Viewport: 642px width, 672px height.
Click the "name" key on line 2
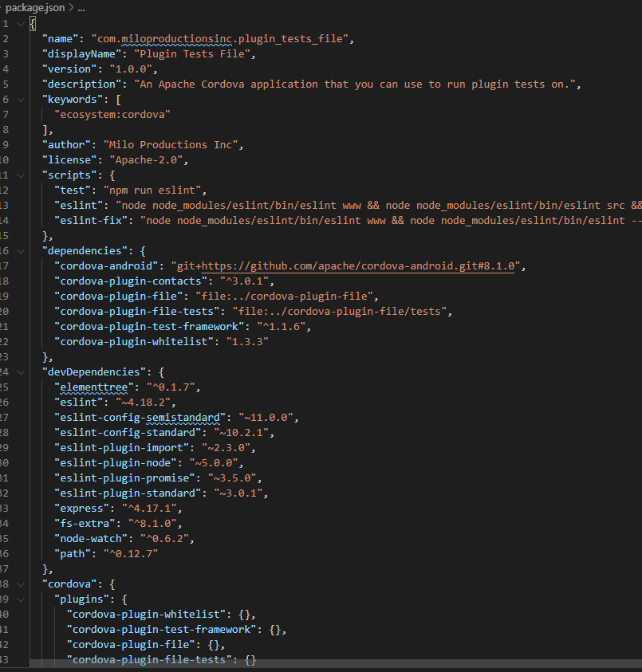tap(60, 39)
